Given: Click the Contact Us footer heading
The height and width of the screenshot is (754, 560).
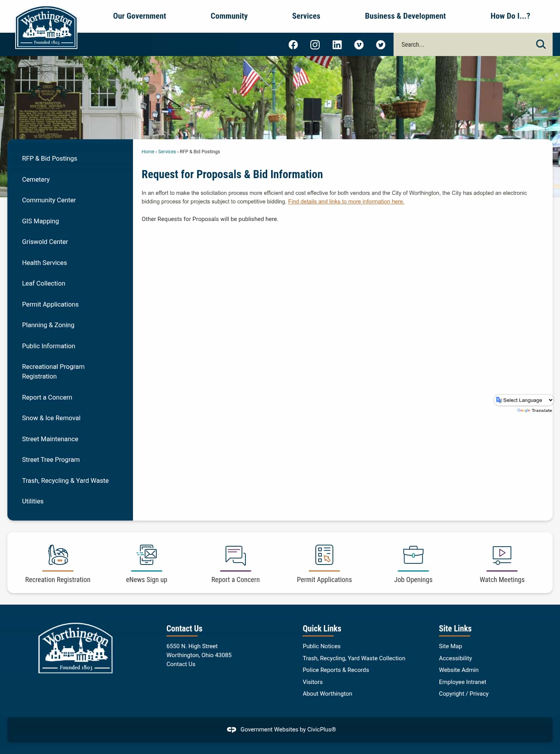Looking at the screenshot, I should pos(184,629).
